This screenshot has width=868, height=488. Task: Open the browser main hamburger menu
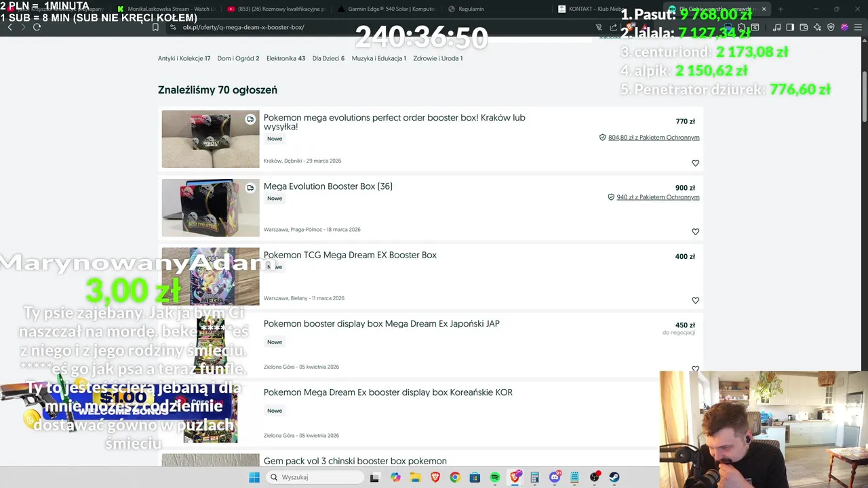pyautogui.click(x=858, y=27)
